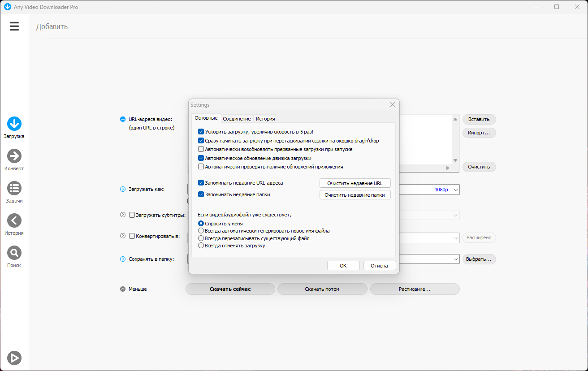Open the Поиск search sidebar icon
The image size is (588, 371).
click(x=14, y=253)
